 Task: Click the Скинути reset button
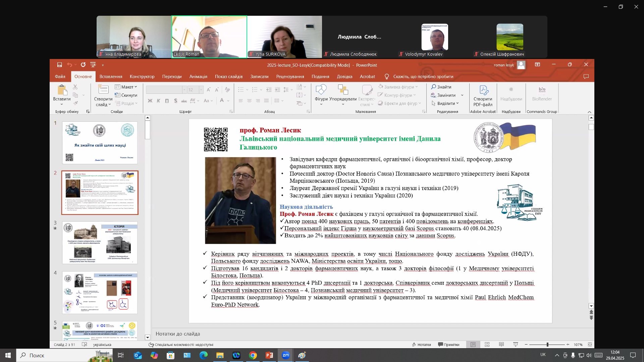(126, 95)
